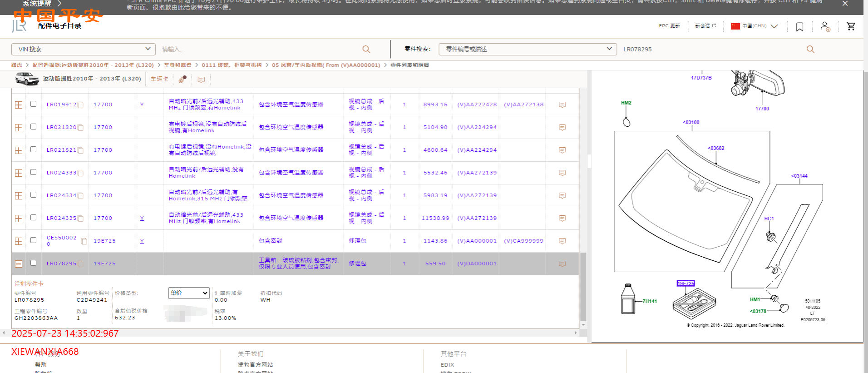Open comment icon for row LR024333
Viewport: 868px width, 373px height.
tap(562, 173)
